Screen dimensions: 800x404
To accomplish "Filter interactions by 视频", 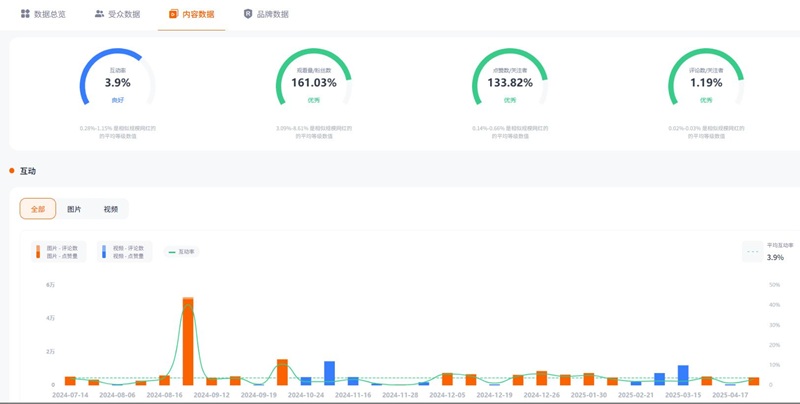I will 110,209.
